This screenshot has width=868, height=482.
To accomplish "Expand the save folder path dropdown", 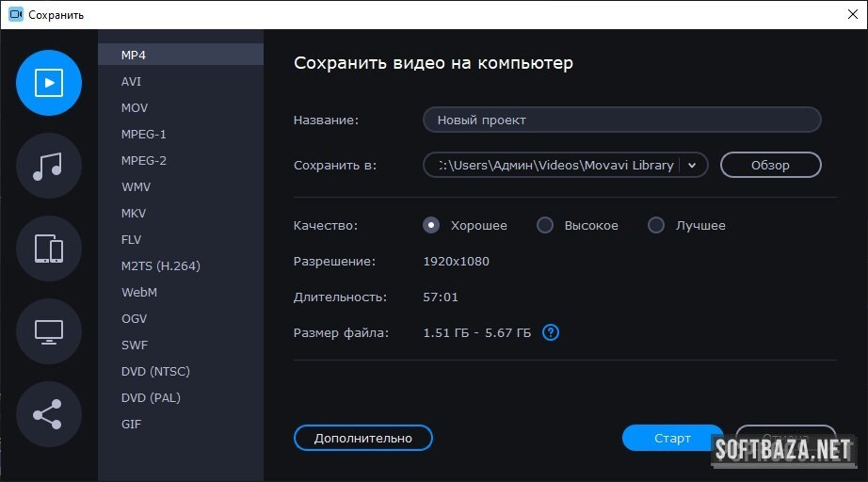I will click(693, 165).
